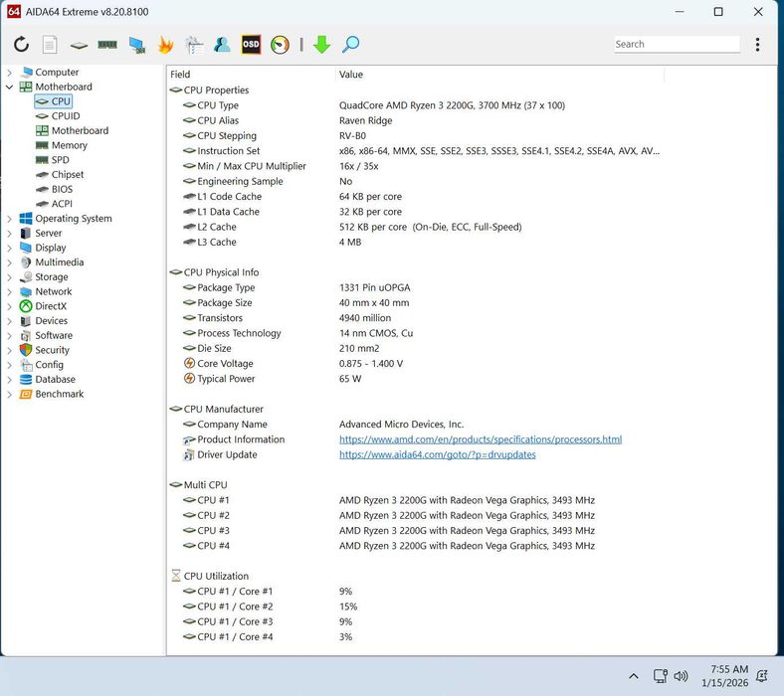Image resolution: width=784 pixels, height=696 pixels.
Task: Select Devices in the sidebar tree
Action: (44, 321)
